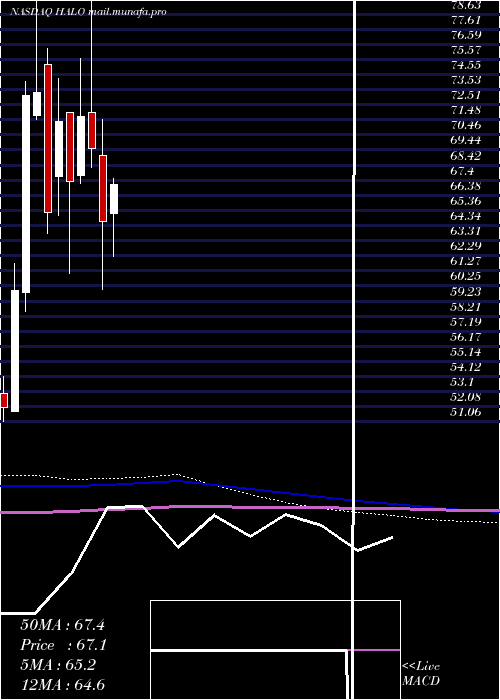Click the 76.59 price axis label
This screenshot has width=500, height=700.
pyautogui.click(x=466, y=35)
